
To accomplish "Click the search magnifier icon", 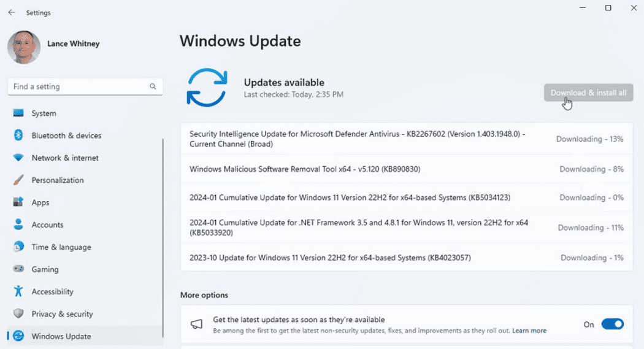I will click(153, 87).
